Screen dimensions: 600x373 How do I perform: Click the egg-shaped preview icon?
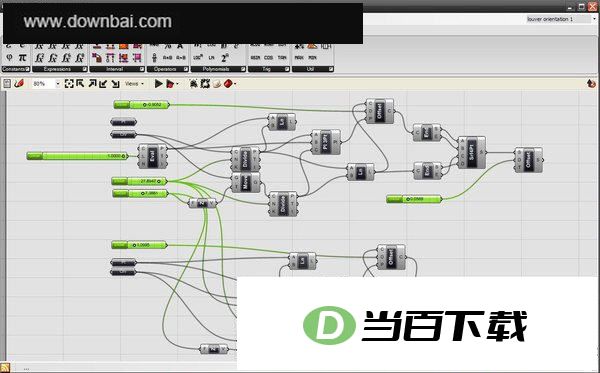[217, 84]
